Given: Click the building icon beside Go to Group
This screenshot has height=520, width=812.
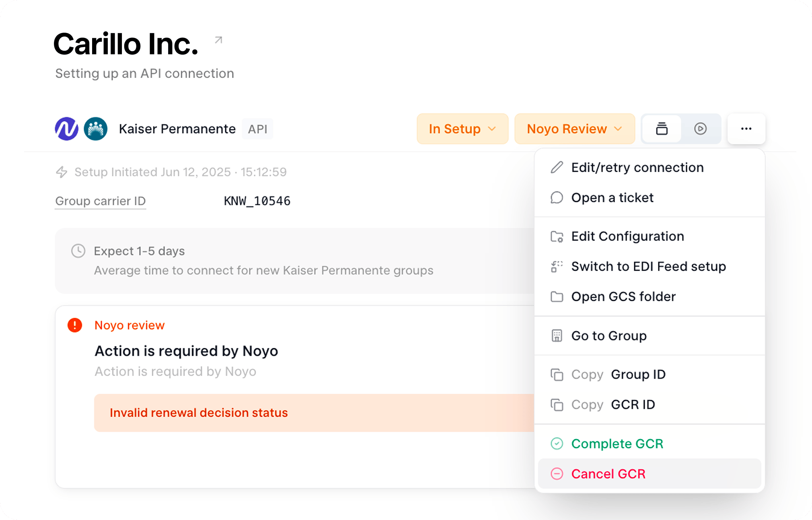Looking at the screenshot, I should (x=557, y=335).
